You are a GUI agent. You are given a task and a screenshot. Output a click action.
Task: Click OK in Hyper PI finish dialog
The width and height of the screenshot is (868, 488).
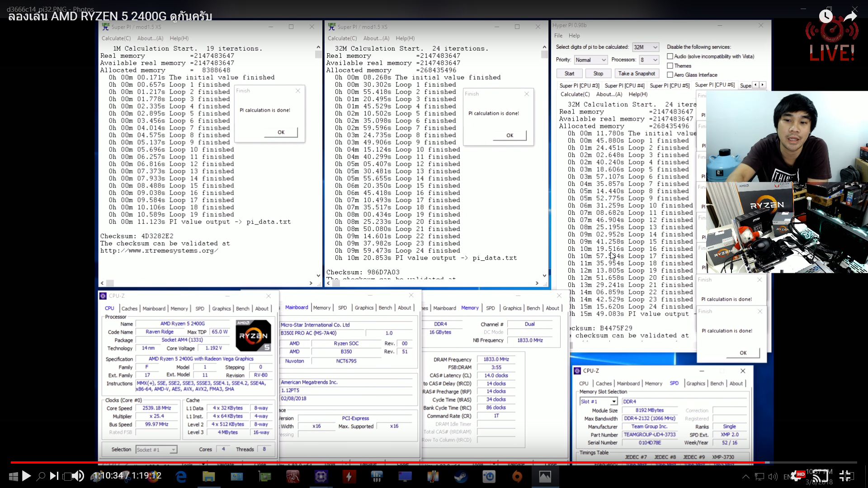(x=743, y=353)
